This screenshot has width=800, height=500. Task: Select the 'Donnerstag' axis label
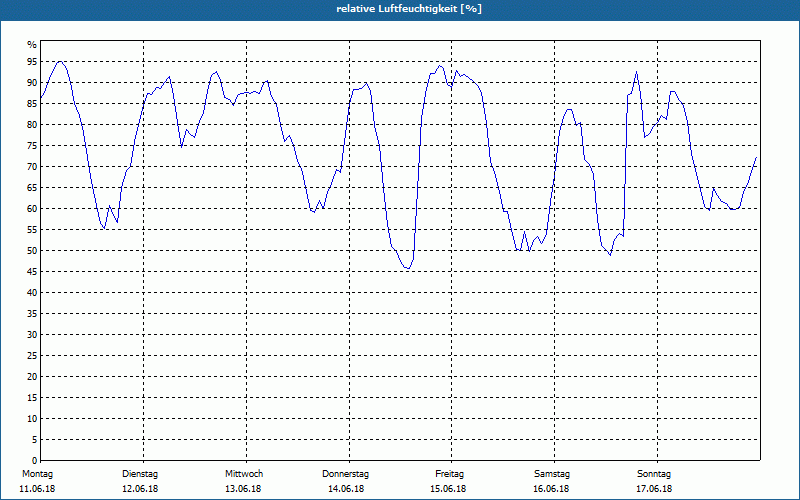[345, 474]
